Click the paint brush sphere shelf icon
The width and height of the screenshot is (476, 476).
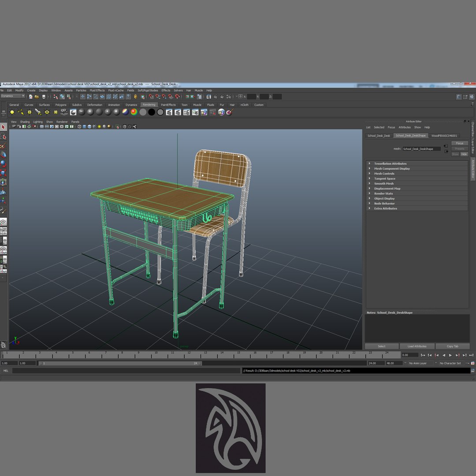point(230,112)
